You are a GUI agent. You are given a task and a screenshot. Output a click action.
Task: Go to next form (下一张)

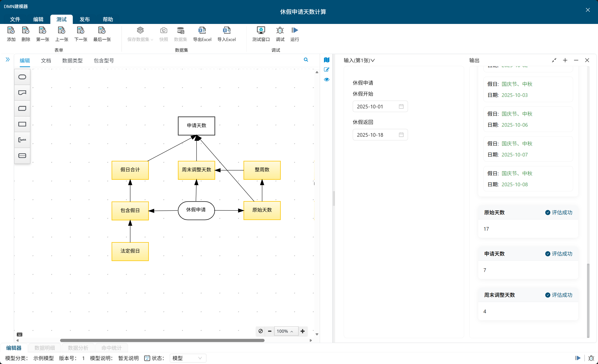coord(81,31)
